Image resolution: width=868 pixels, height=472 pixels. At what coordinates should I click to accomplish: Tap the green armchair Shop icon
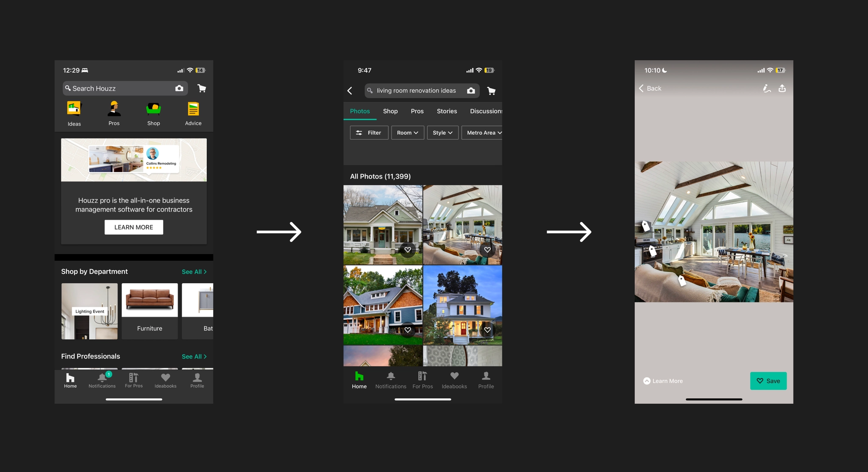pos(153,109)
